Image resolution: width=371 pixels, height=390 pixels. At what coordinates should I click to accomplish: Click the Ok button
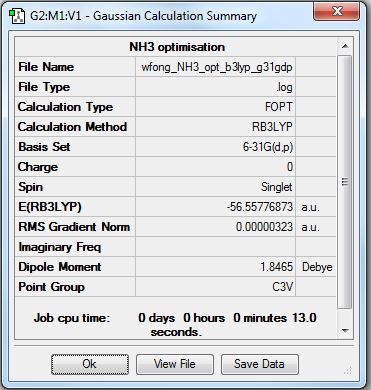click(90, 364)
